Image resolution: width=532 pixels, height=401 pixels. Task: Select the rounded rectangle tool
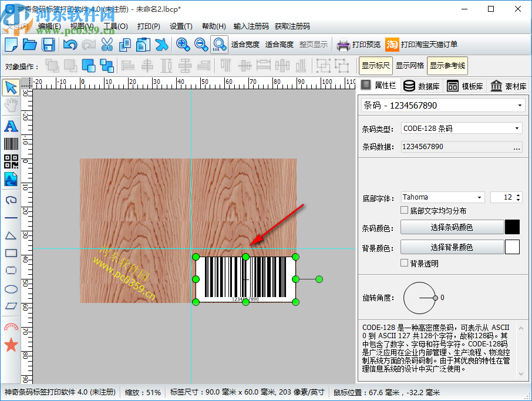pyautogui.click(x=11, y=271)
